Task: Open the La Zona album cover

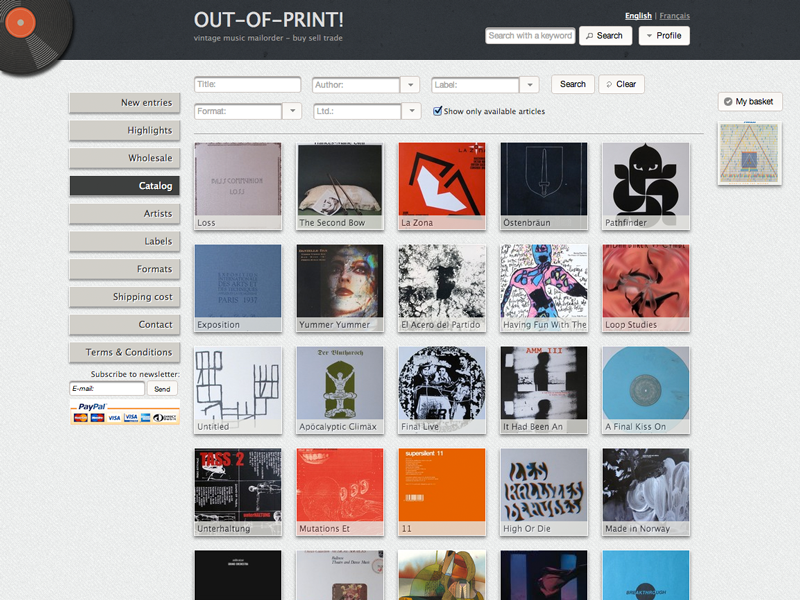Action: click(x=442, y=186)
